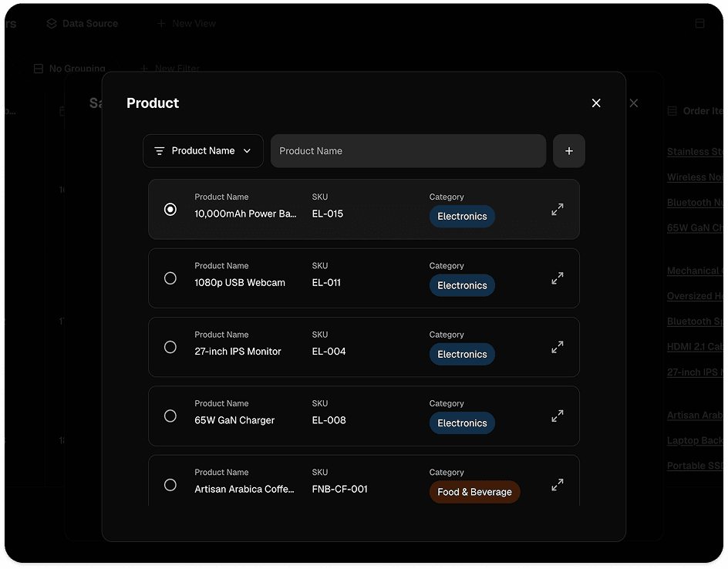The height and width of the screenshot is (569, 728).
Task: Open the Stainless St... link in background
Action: click(x=695, y=152)
